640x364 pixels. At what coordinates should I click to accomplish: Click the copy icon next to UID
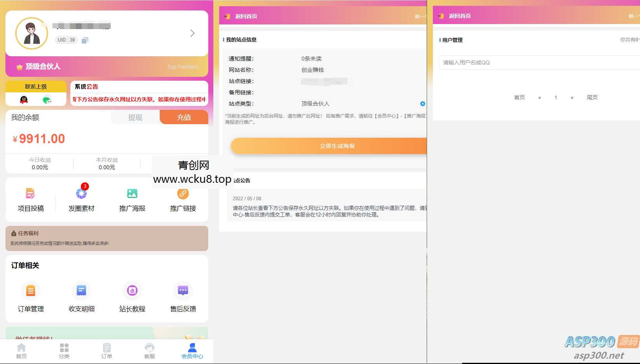pyautogui.click(x=85, y=40)
